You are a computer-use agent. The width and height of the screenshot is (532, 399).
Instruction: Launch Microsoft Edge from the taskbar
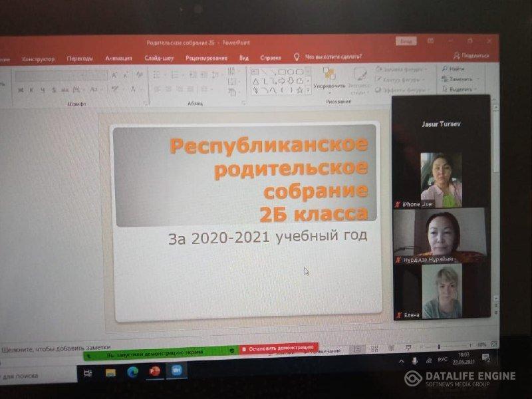(x=133, y=372)
